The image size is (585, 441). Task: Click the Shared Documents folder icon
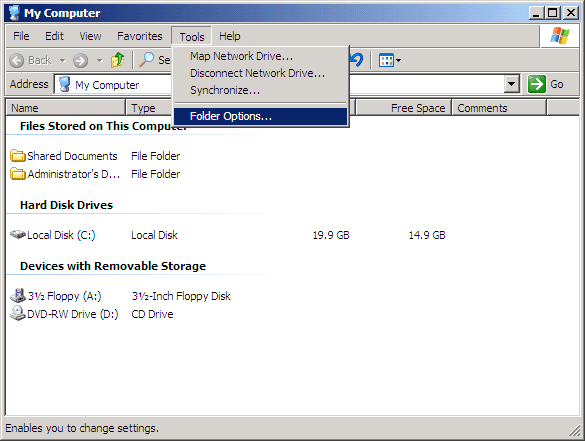click(18, 156)
